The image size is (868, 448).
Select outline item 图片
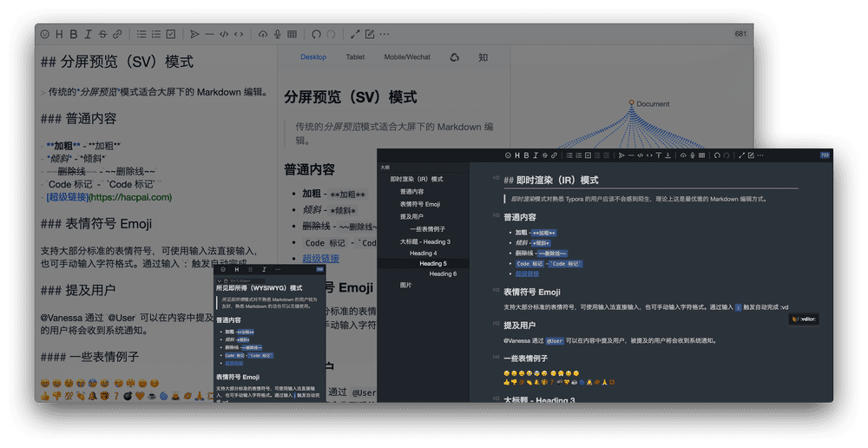pos(405,285)
